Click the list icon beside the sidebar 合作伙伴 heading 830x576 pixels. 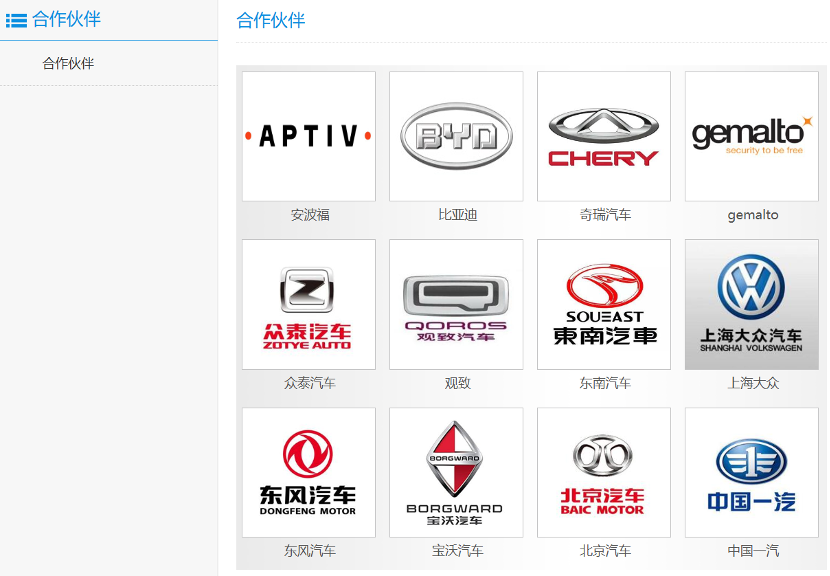pyautogui.click(x=16, y=21)
